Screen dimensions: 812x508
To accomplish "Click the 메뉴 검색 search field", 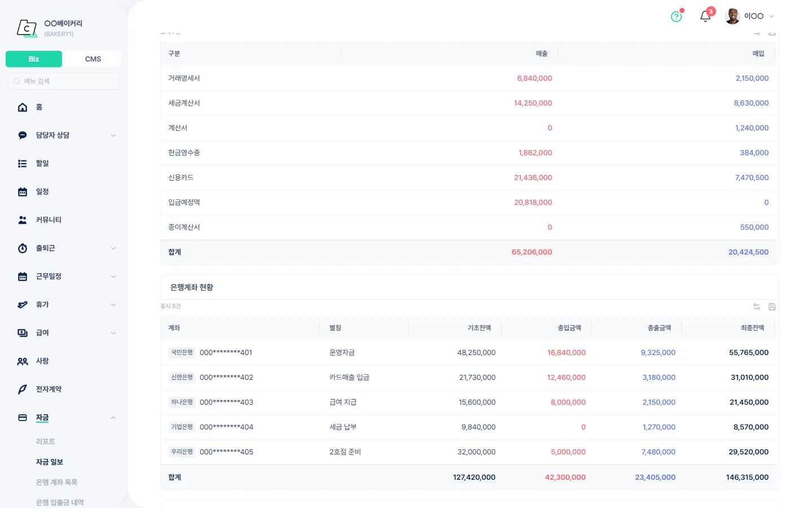I will pos(63,81).
